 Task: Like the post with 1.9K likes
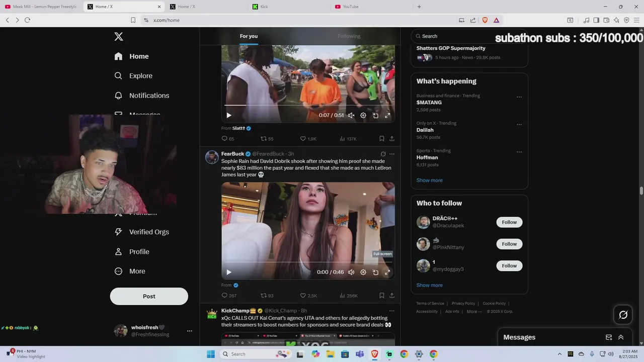tap(308, 139)
